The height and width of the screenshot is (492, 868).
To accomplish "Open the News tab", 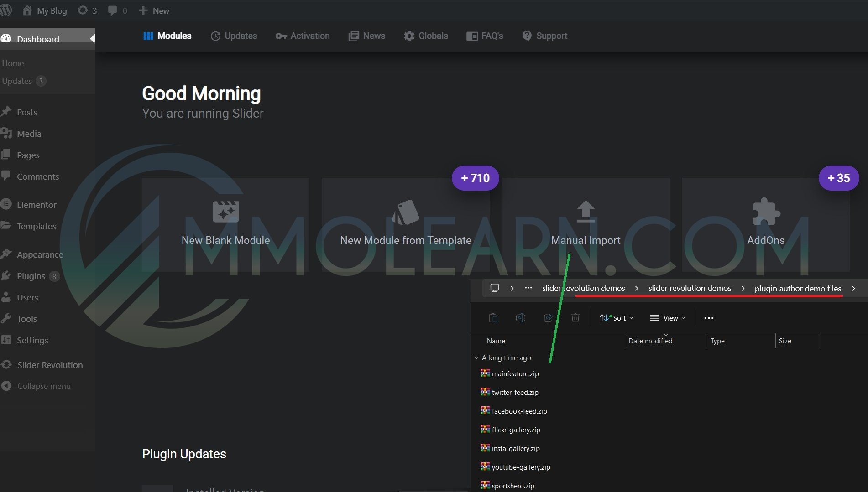I will coord(367,36).
